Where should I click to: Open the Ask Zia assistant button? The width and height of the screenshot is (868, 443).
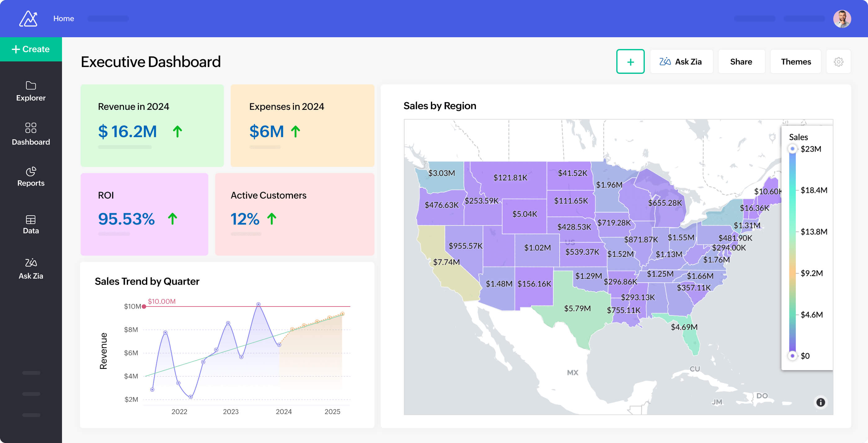681,61
